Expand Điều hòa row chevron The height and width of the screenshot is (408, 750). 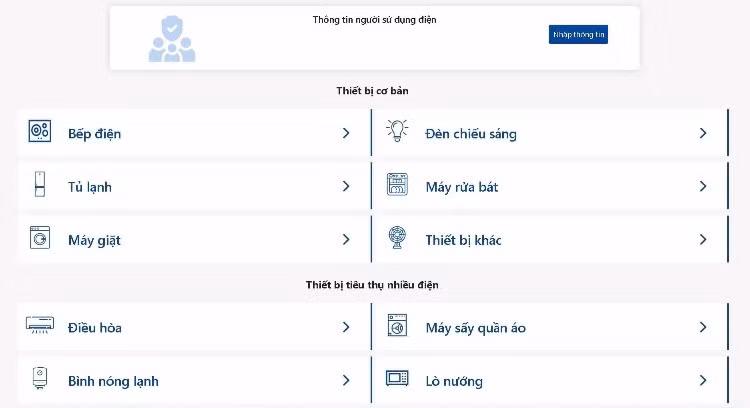pyautogui.click(x=346, y=327)
